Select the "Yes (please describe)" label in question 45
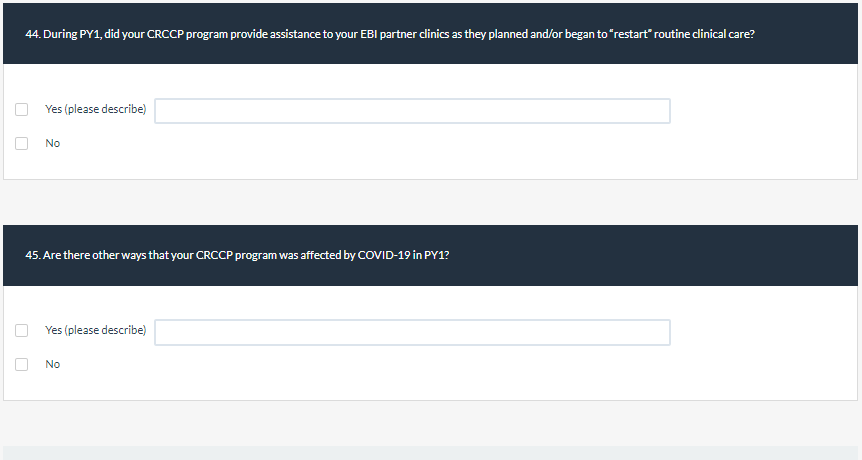Screen dimensions: 862x460 (x=95, y=330)
